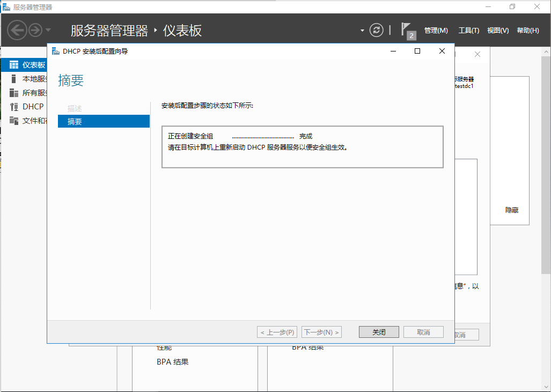Expand the dropdown arrow beside the refresh icon
Screen dimensions: 551x392
[x=362, y=31]
